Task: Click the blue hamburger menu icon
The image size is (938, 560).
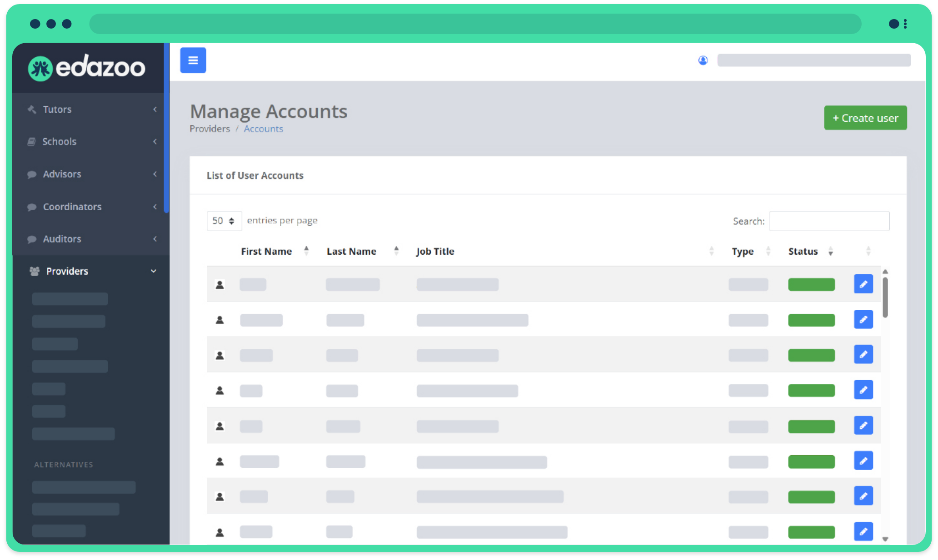Action: tap(193, 60)
